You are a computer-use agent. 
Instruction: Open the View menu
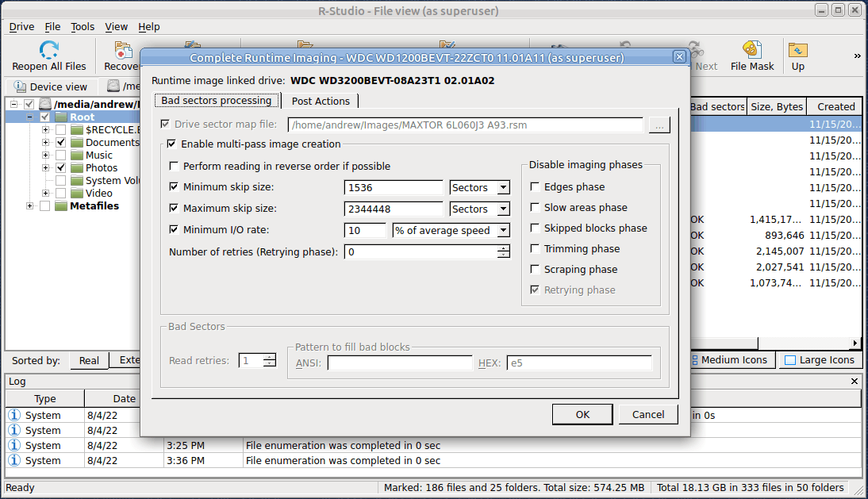click(117, 26)
